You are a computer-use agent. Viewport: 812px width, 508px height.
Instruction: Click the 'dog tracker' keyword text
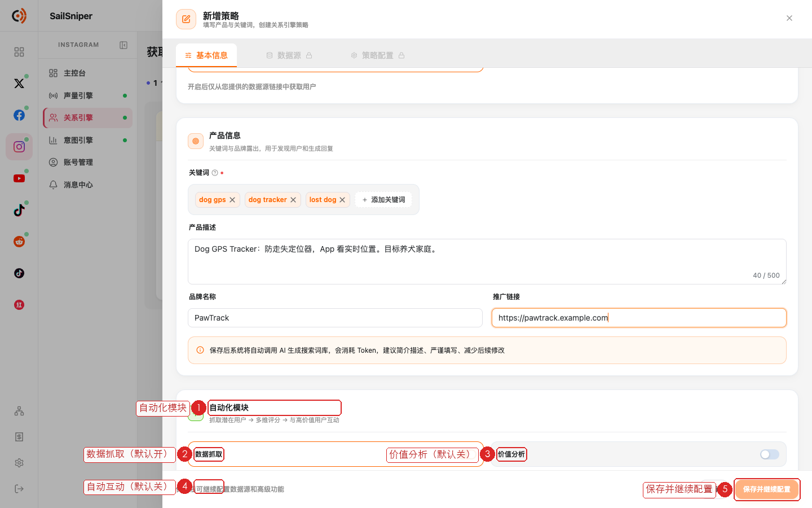(x=268, y=200)
